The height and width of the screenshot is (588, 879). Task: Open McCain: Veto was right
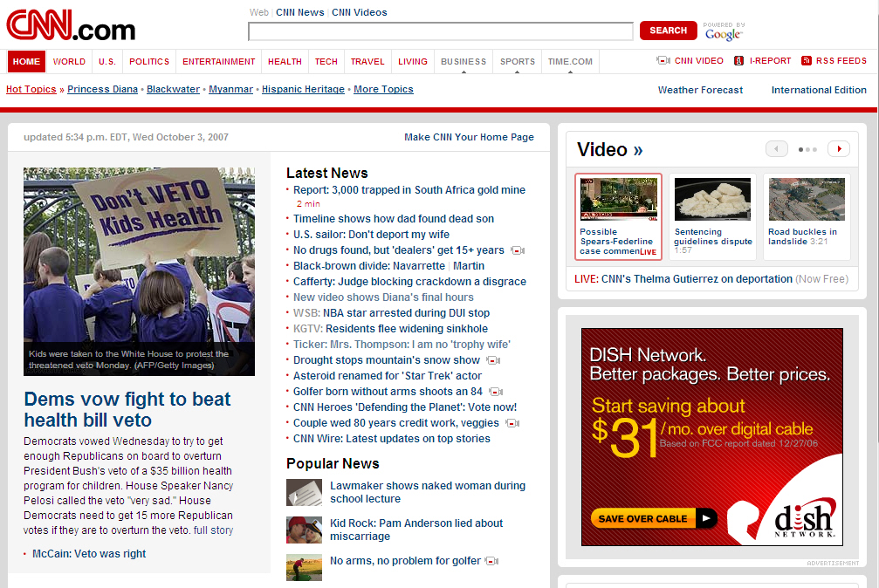tap(89, 554)
